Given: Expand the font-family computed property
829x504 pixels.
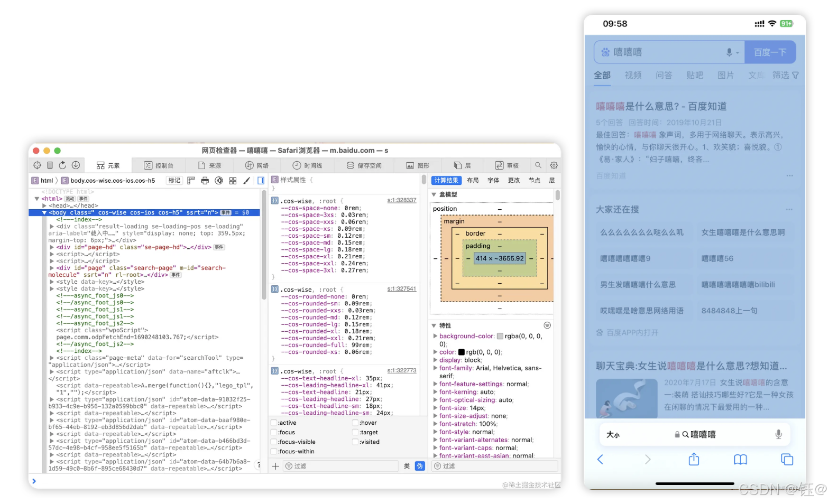Looking at the screenshot, I should (x=435, y=368).
